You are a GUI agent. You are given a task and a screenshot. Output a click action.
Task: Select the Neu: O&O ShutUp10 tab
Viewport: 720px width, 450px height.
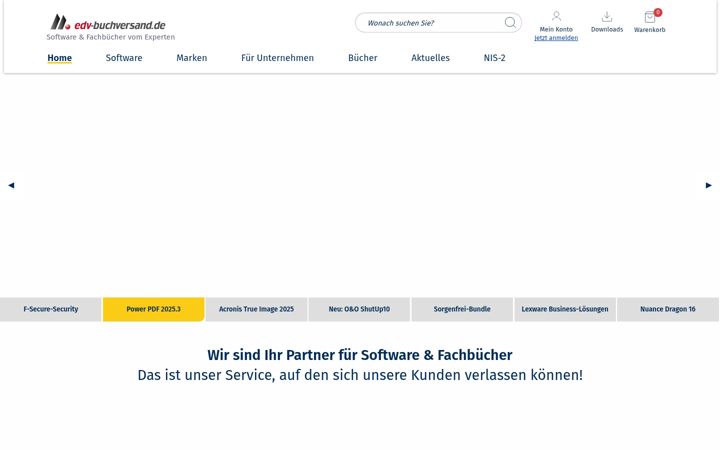pyautogui.click(x=359, y=309)
